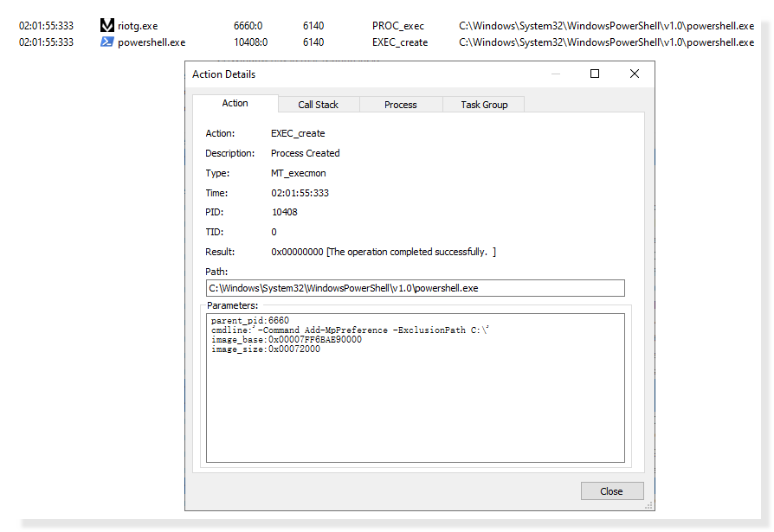
Task: Click the PROC_exec row powershell.exe path
Action: point(606,26)
